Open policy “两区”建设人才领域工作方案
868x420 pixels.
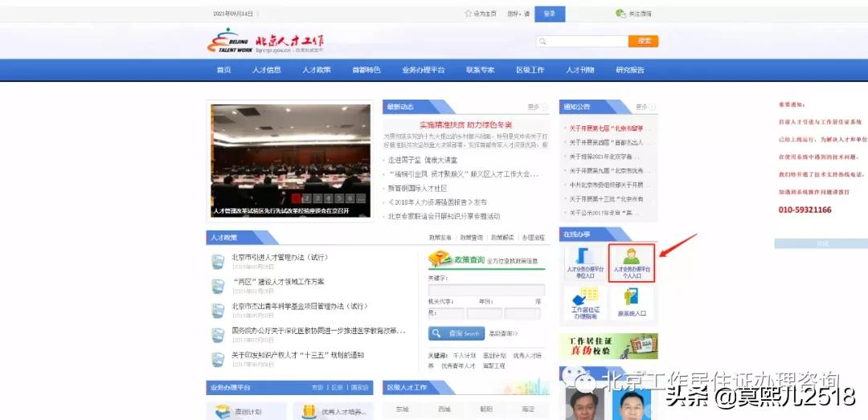[x=278, y=282]
